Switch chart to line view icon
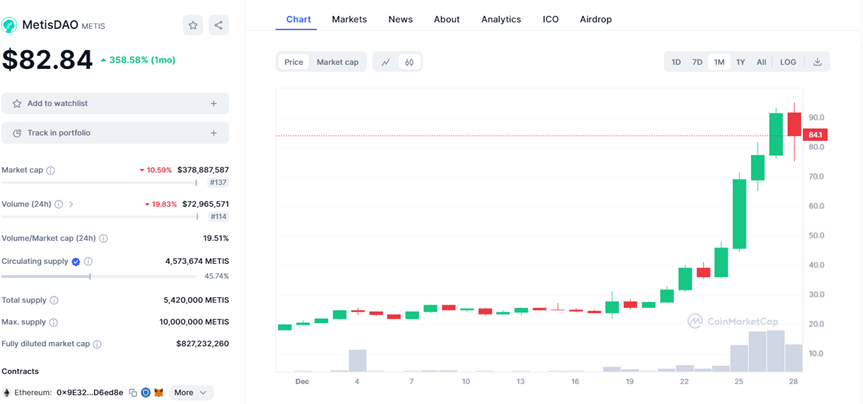 click(x=386, y=62)
